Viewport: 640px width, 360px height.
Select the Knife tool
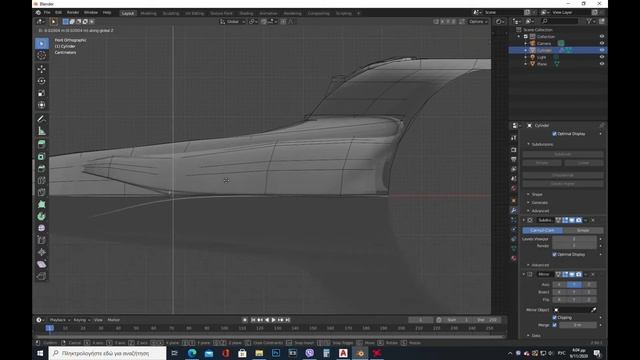42,192
